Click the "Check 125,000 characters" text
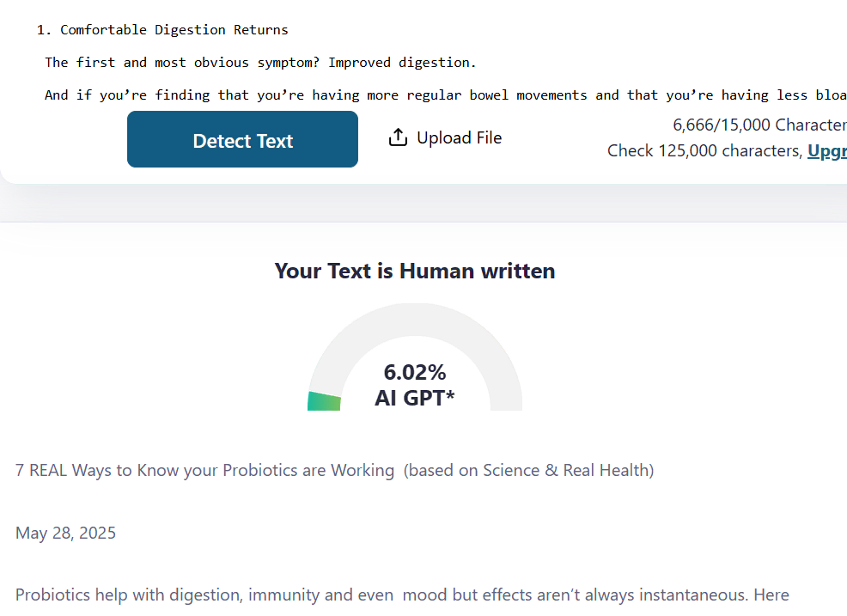 (704, 150)
